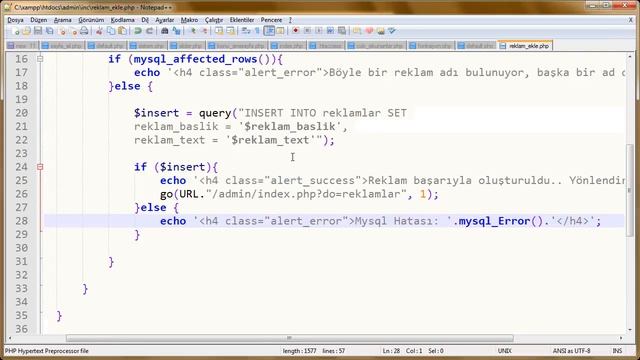Click ANSI as UTF-8 encoding status
640x360 pixels.
[571, 351]
